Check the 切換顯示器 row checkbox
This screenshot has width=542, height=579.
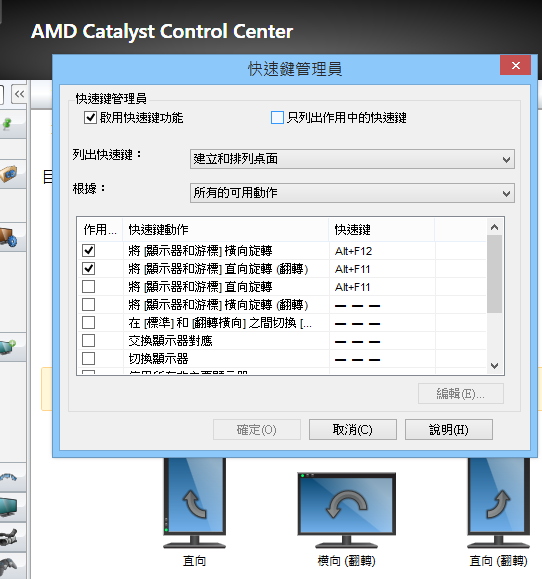(89, 359)
